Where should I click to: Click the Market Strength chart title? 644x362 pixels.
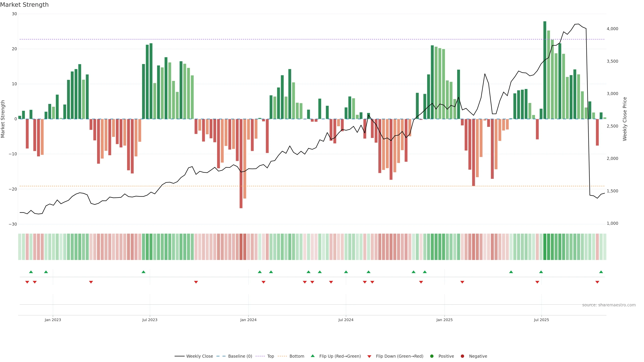point(24,5)
